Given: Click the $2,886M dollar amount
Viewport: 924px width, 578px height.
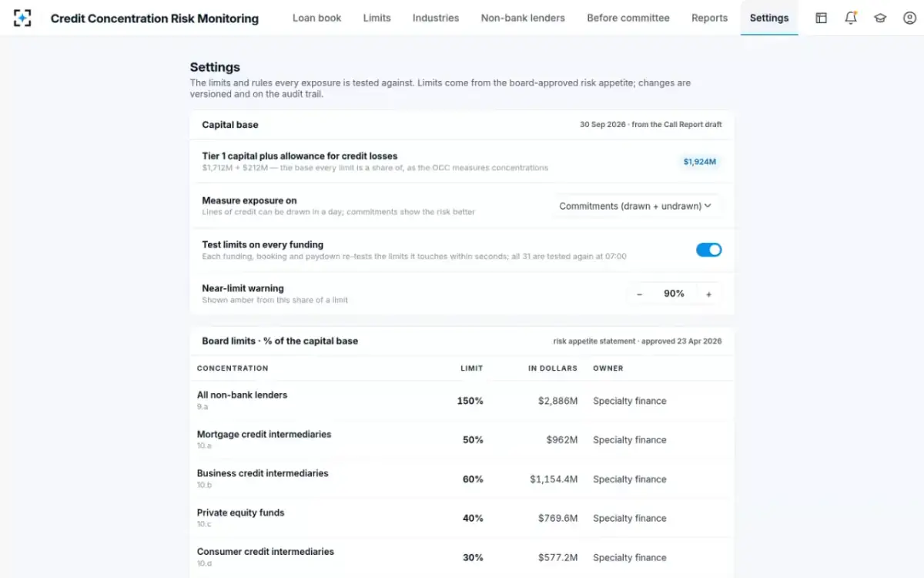Looking at the screenshot, I should (x=558, y=401).
